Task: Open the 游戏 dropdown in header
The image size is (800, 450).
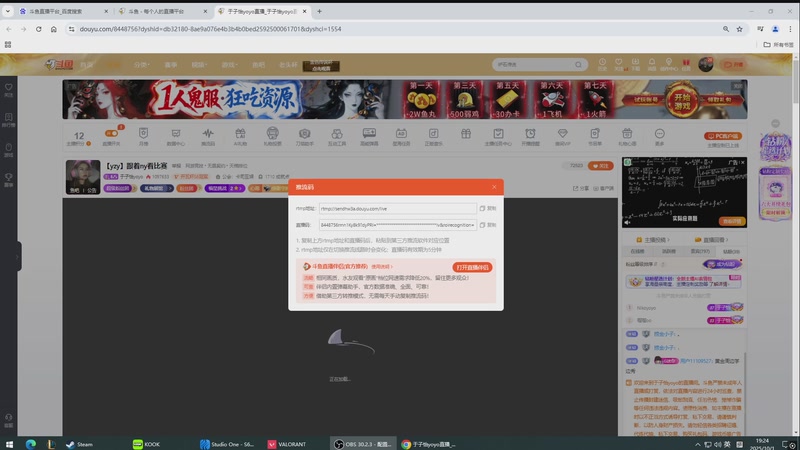Action: click(x=229, y=65)
